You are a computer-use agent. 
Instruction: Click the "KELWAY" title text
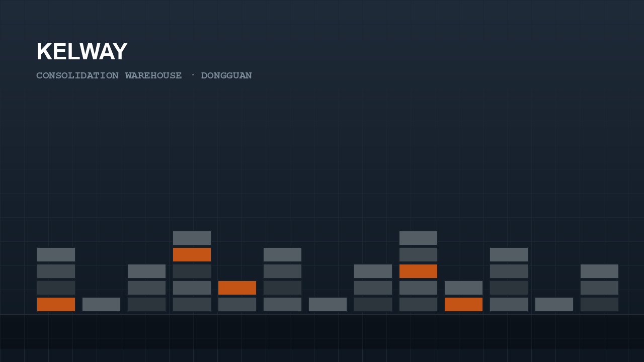tap(82, 52)
